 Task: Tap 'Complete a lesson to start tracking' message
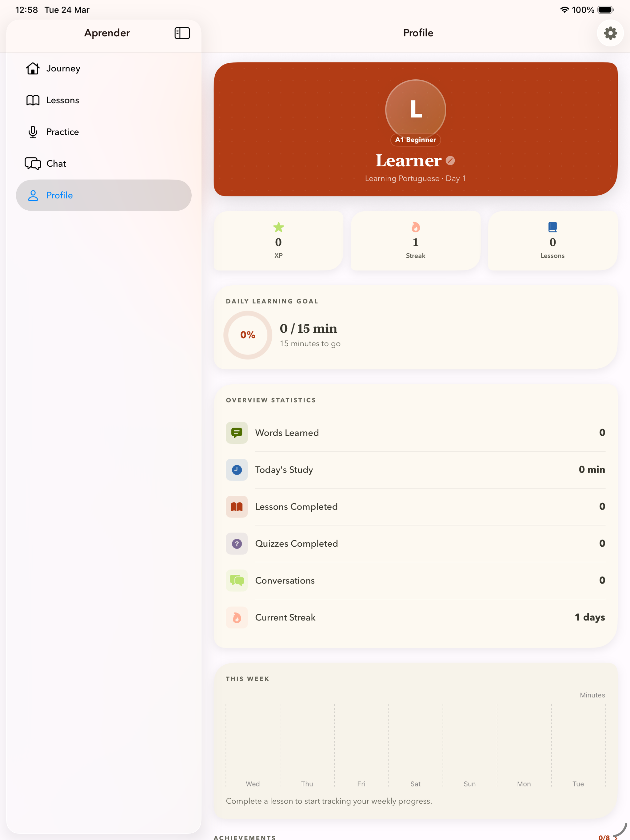329,801
